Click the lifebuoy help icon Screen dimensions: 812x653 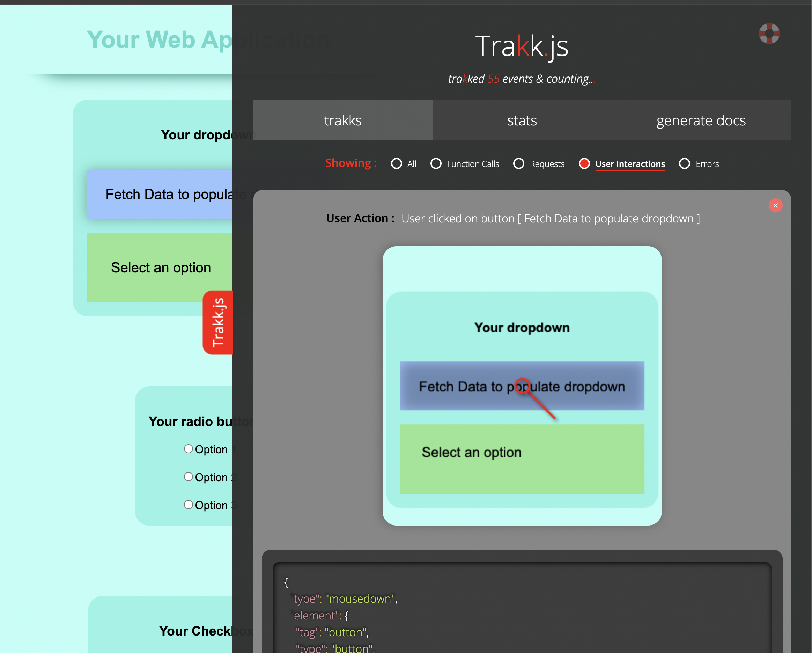pyautogui.click(x=769, y=34)
